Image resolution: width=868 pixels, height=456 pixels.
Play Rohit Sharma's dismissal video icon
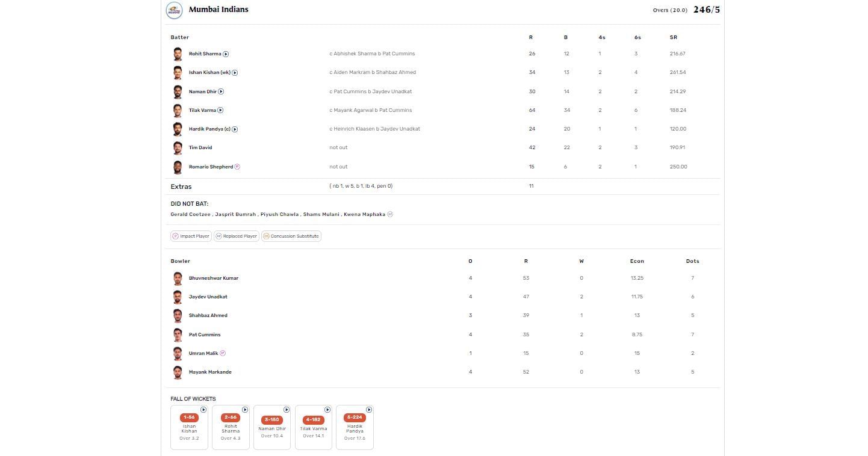(x=226, y=54)
